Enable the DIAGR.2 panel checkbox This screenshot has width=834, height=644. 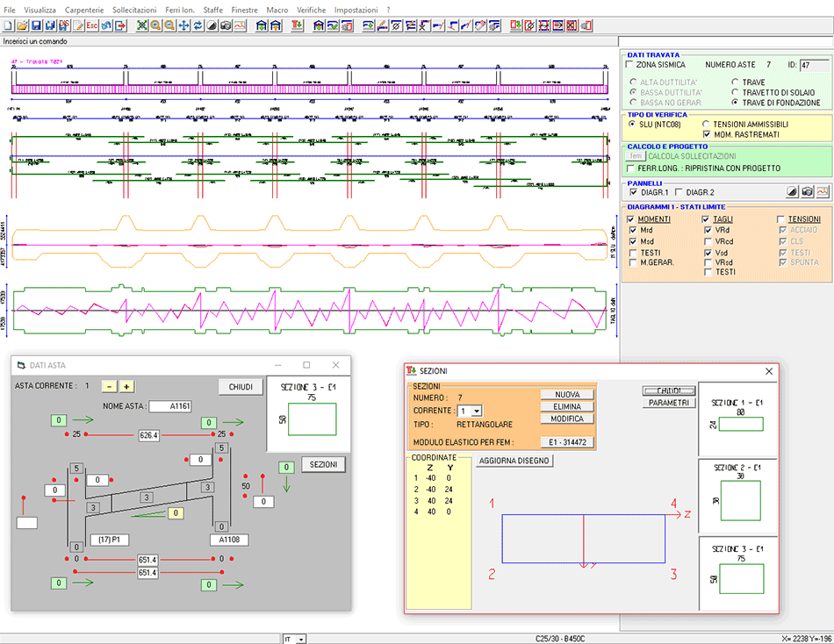tap(679, 192)
